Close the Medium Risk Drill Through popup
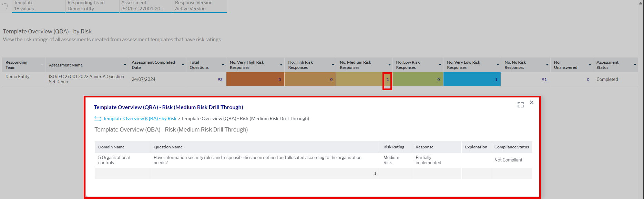Screen dimensions: 644x199 [x=532, y=102]
